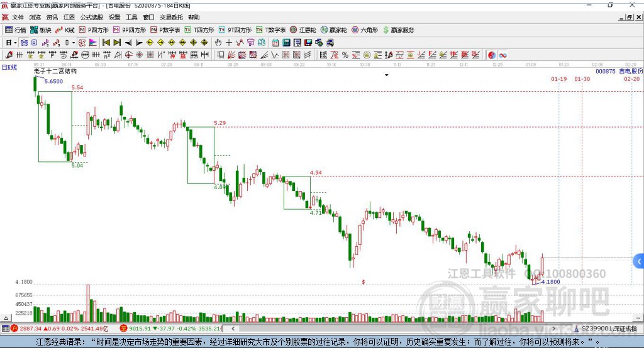Open the 六角形 hexagon tool
Image resolution: width=644 pixels, height=348 pixels.
pos(365,30)
